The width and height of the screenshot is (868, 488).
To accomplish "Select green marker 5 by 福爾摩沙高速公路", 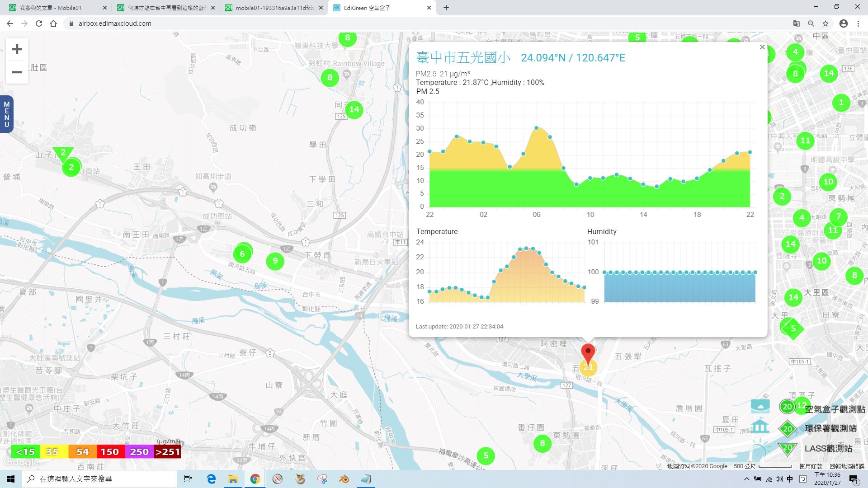I will click(x=486, y=455).
